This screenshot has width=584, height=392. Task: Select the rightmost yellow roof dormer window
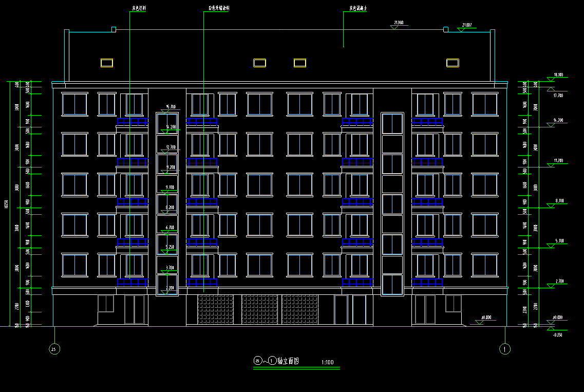tap(452, 63)
